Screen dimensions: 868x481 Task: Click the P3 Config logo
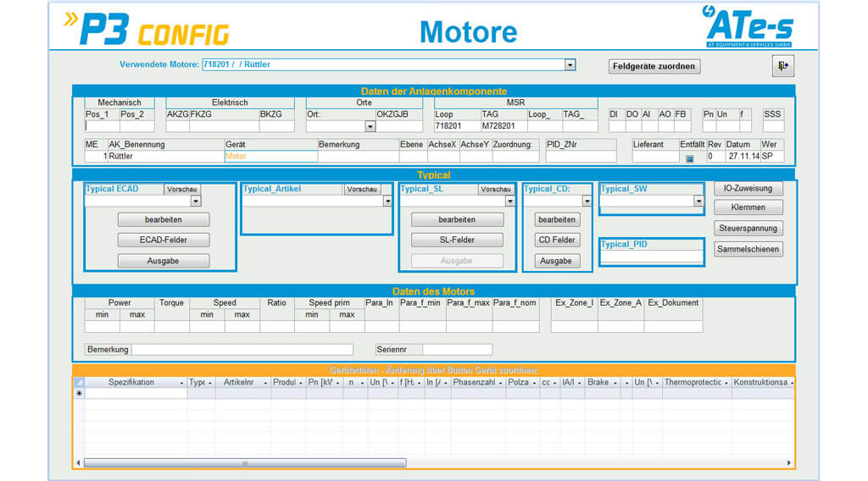click(x=147, y=30)
